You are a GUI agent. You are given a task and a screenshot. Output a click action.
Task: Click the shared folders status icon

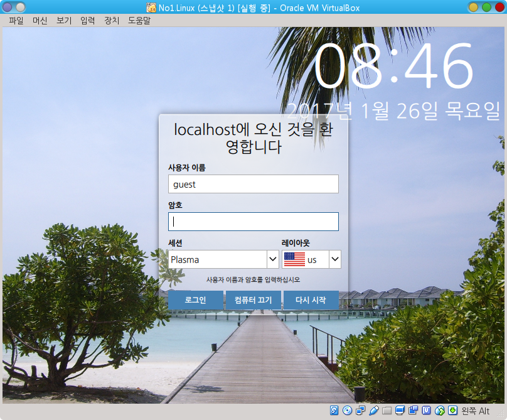(387, 411)
